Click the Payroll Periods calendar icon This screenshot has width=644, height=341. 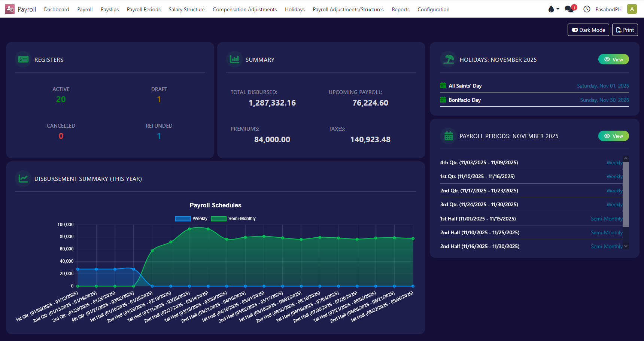449,136
